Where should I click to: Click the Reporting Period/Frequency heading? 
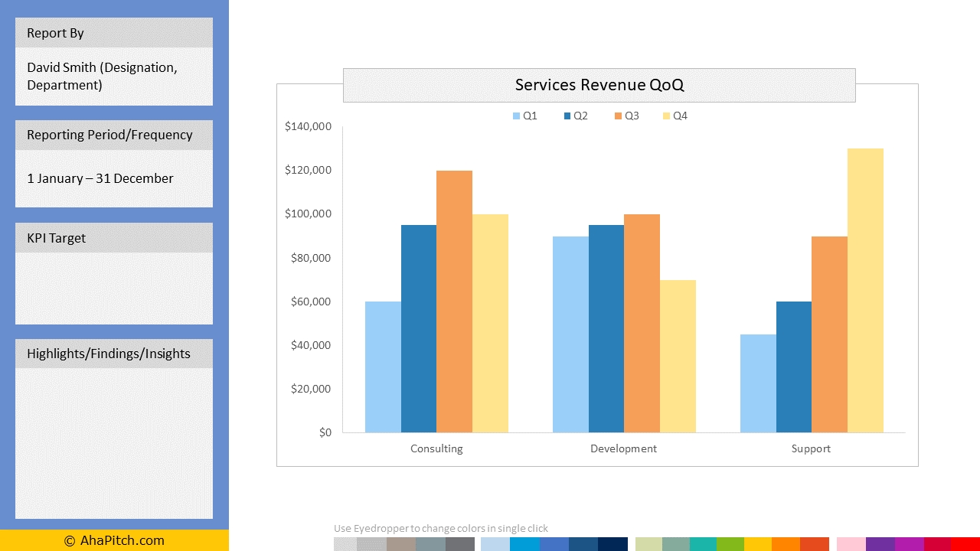point(114,135)
